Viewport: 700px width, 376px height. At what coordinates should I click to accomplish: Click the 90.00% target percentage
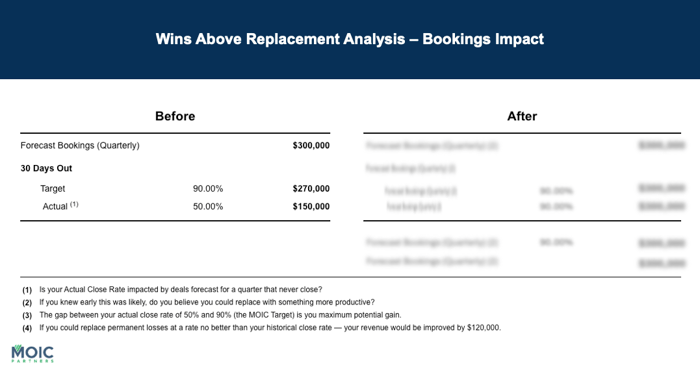pyautogui.click(x=208, y=188)
